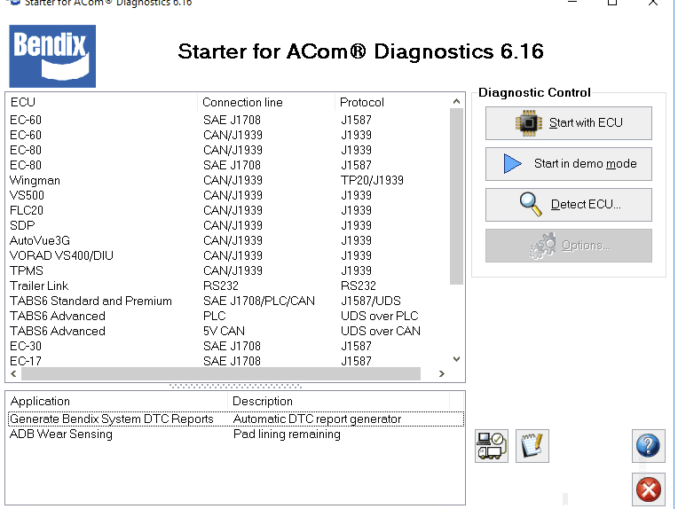Click the Bendix logo

tap(52, 56)
